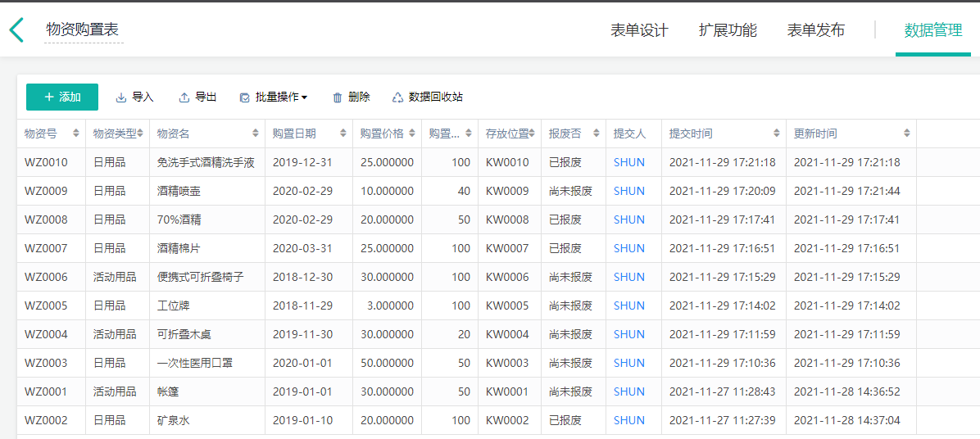Sort by the 物资名 column arrows
Viewport: 980px width, 439px height.
click(x=256, y=134)
